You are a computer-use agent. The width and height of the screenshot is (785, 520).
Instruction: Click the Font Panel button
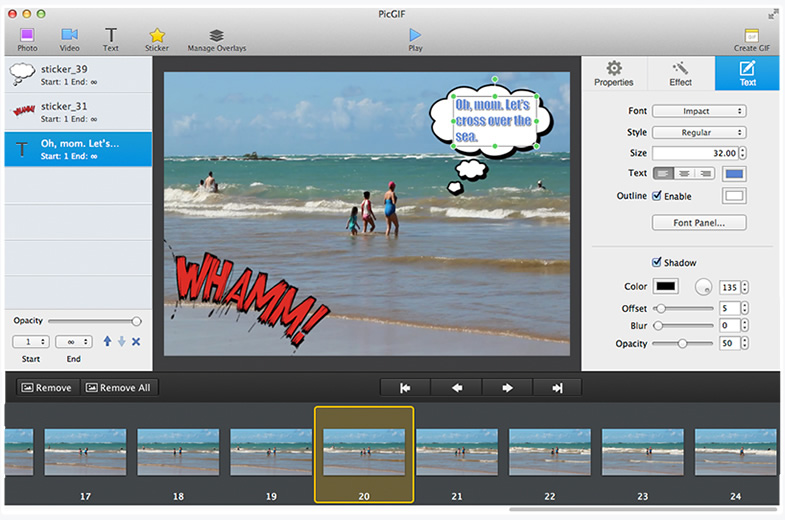pyautogui.click(x=699, y=222)
